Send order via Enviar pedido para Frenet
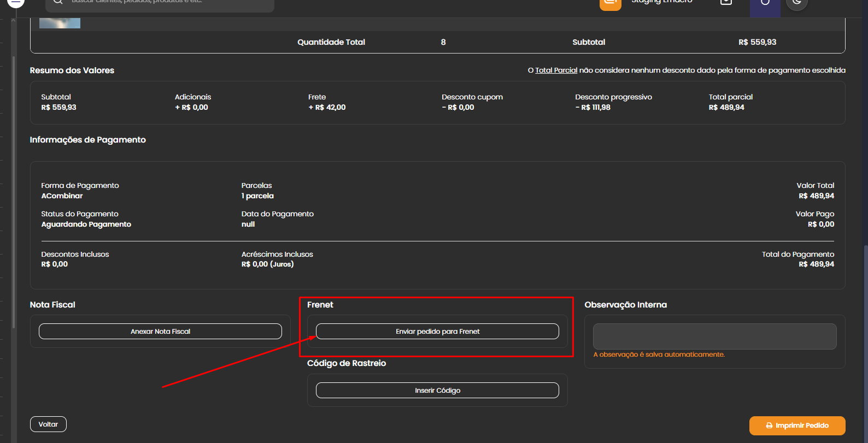The width and height of the screenshot is (868, 443). click(437, 332)
